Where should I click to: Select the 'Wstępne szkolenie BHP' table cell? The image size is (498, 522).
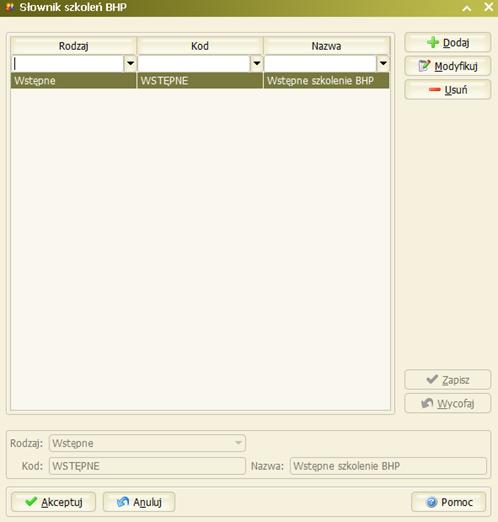tap(326, 81)
